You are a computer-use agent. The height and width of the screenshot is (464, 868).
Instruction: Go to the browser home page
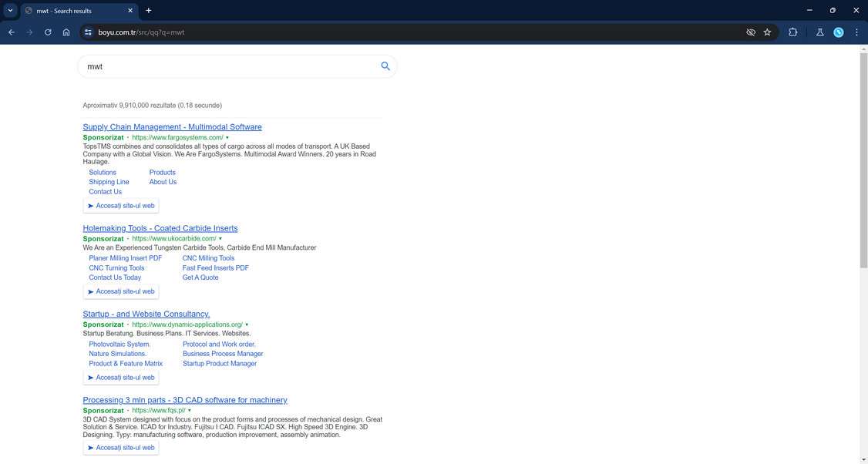[66, 32]
